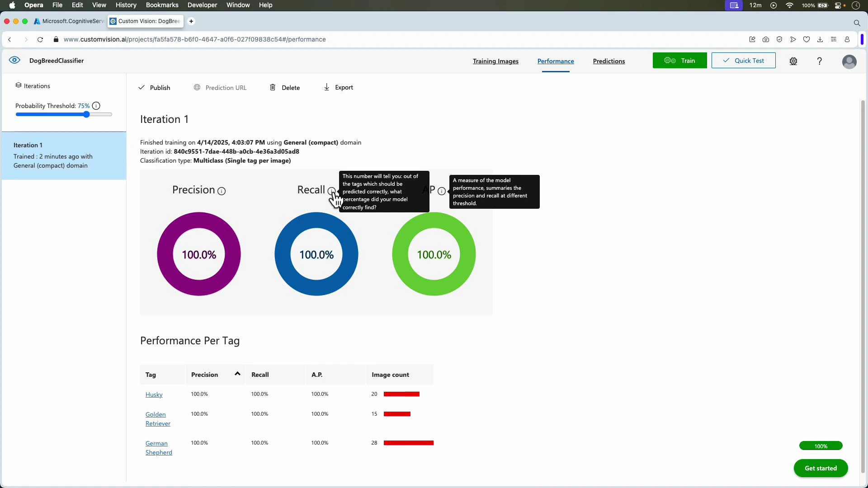Open the Golden Retriever tag link
Screen dimensions: 868x488
(158, 419)
